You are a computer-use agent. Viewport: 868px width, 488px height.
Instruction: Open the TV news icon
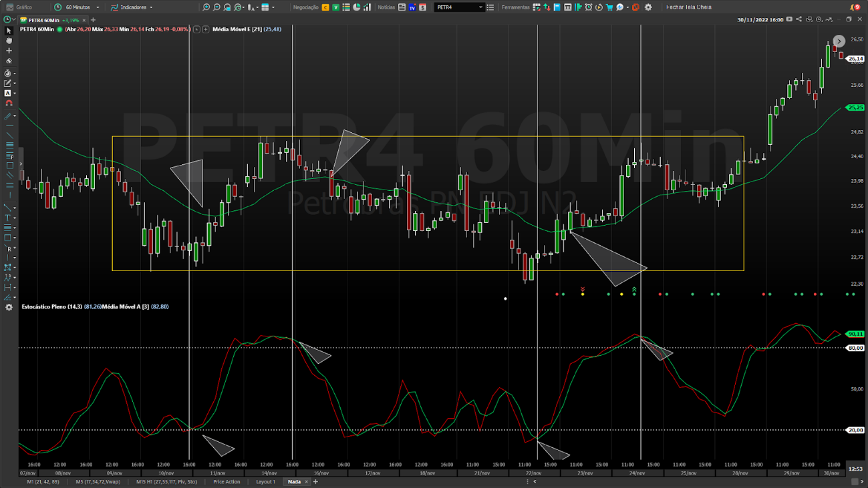(x=412, y=7)
